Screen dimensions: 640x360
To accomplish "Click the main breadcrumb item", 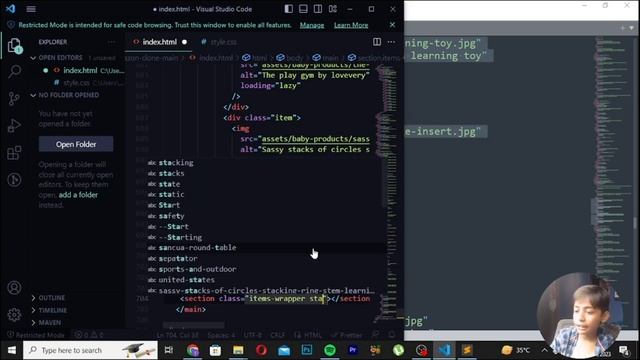I will 326,58.
